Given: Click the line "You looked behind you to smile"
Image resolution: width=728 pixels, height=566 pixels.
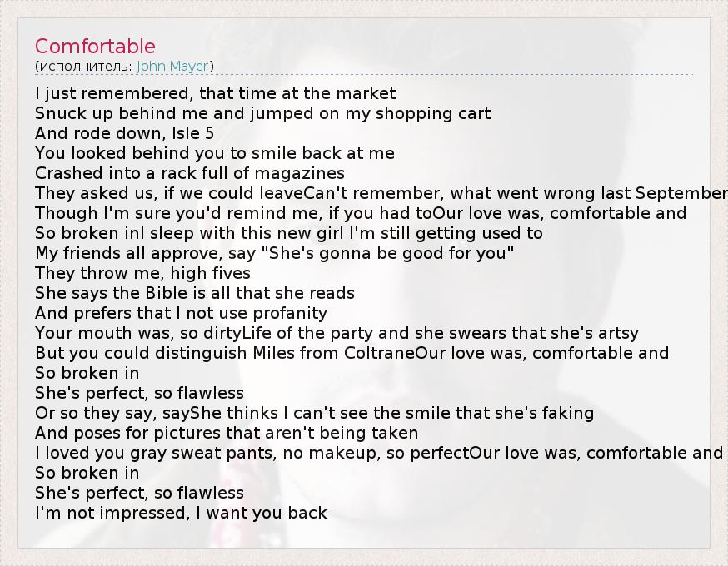Looking at the screenshot, I should tap(215, 153).
